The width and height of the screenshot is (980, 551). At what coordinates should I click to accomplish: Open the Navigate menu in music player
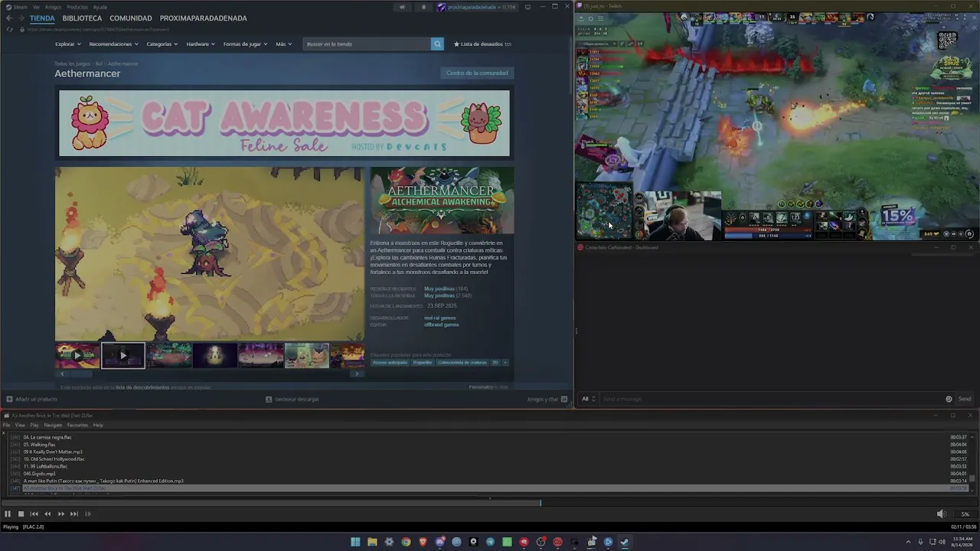click(x=53, y=425)
